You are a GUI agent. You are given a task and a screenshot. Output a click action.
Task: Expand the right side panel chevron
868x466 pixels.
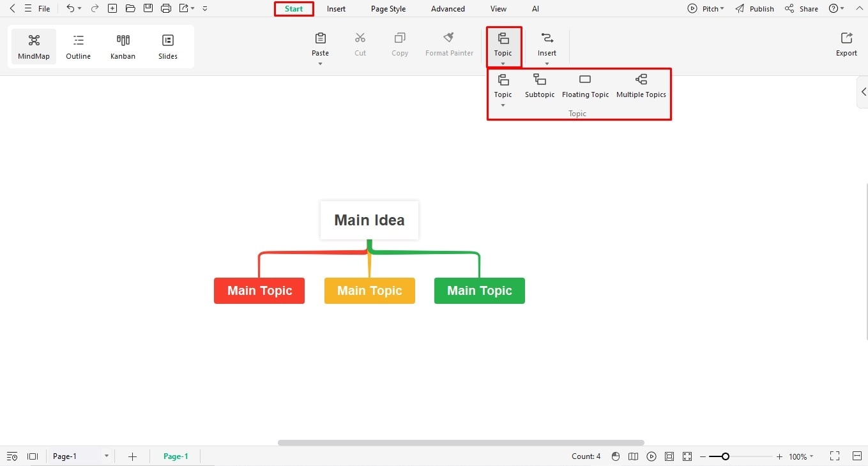pos(864,92)
